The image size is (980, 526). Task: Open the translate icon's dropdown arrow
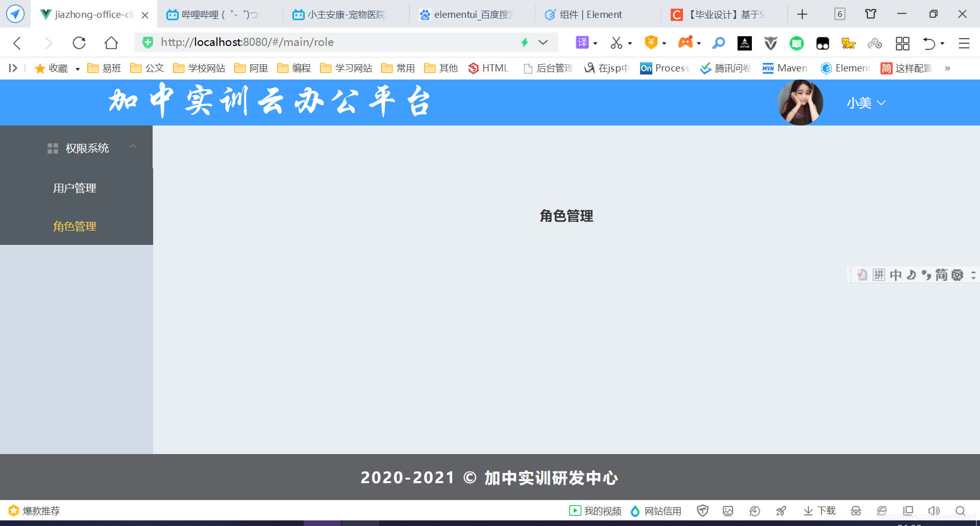595,43
